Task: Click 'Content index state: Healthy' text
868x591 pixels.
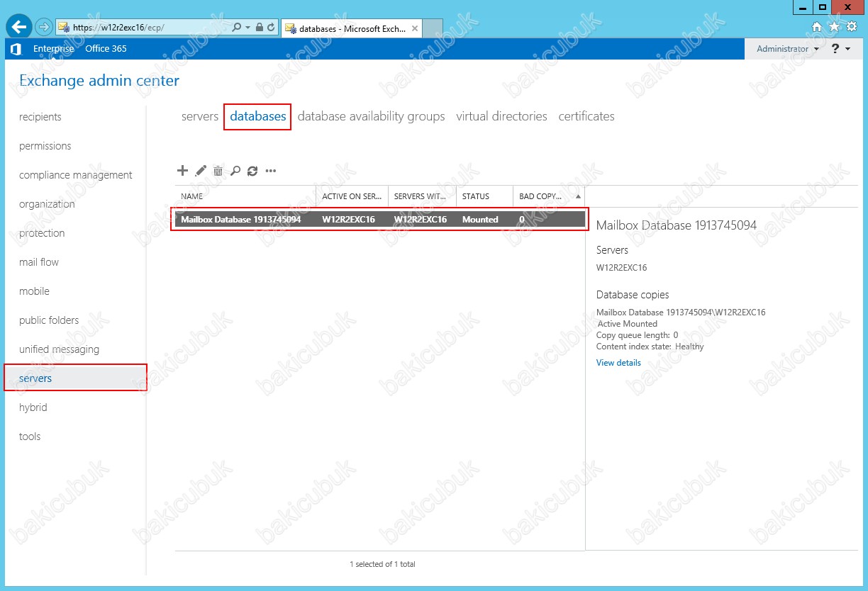Action: click(x=650, y=347)
